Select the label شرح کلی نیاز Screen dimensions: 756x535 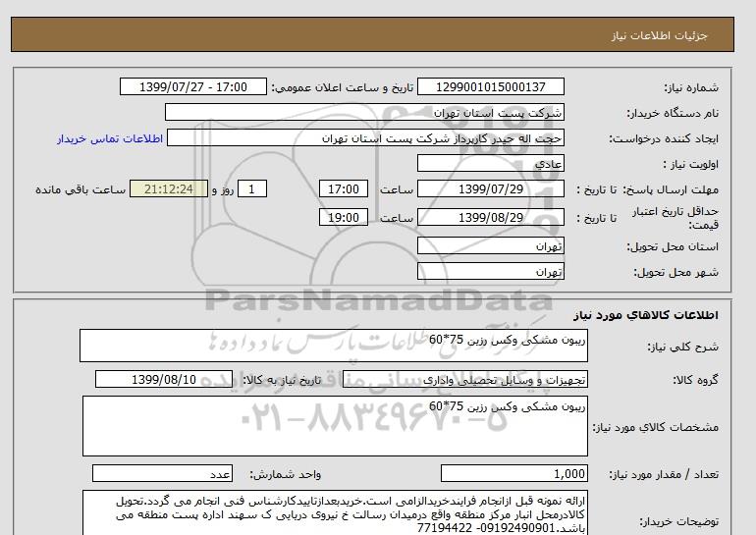tap(682, 347)
